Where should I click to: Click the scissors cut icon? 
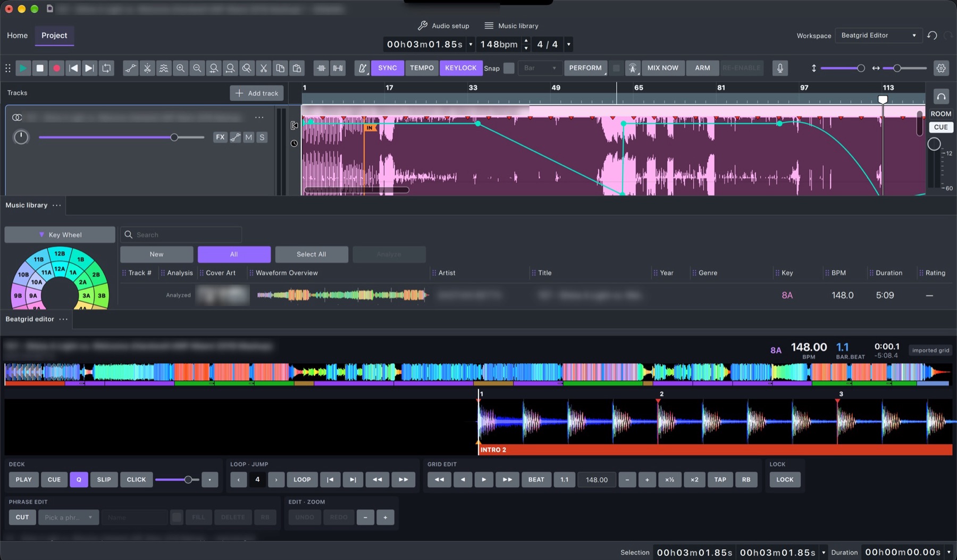click(x=263, y=68)
